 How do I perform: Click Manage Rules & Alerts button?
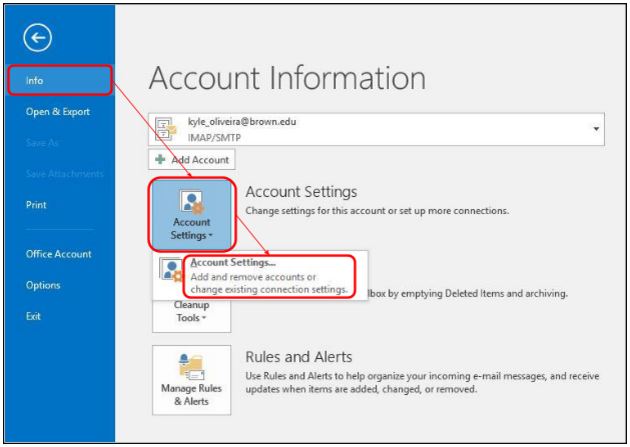click(192, 380)
